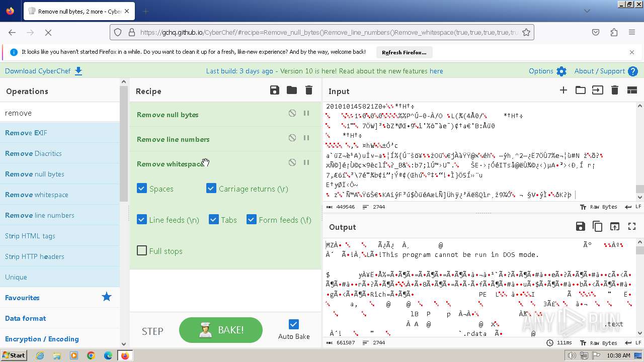Open file as input icon
The height and width of the screenshot is (362, 644).
(597, 90)
